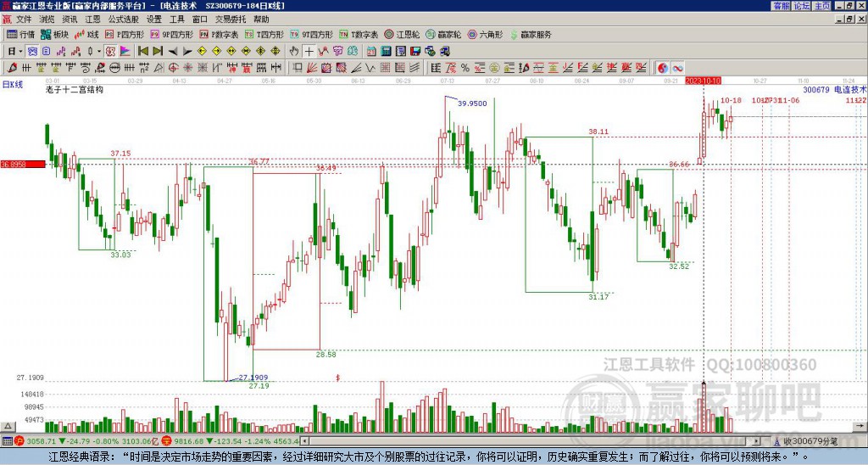The width and height of the screenshot is (868, 465).
Task: Expand the candlestick type dropdown arrow
Action: [99, 52]
